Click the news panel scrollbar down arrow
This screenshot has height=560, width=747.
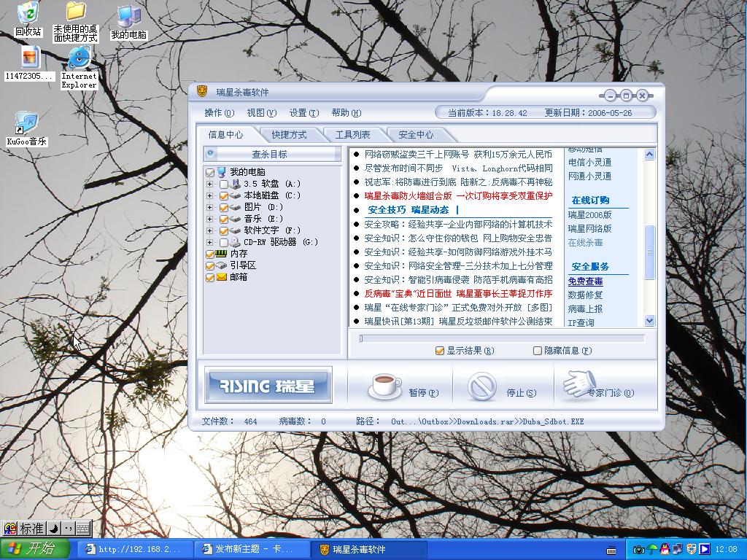pos(649,321)
